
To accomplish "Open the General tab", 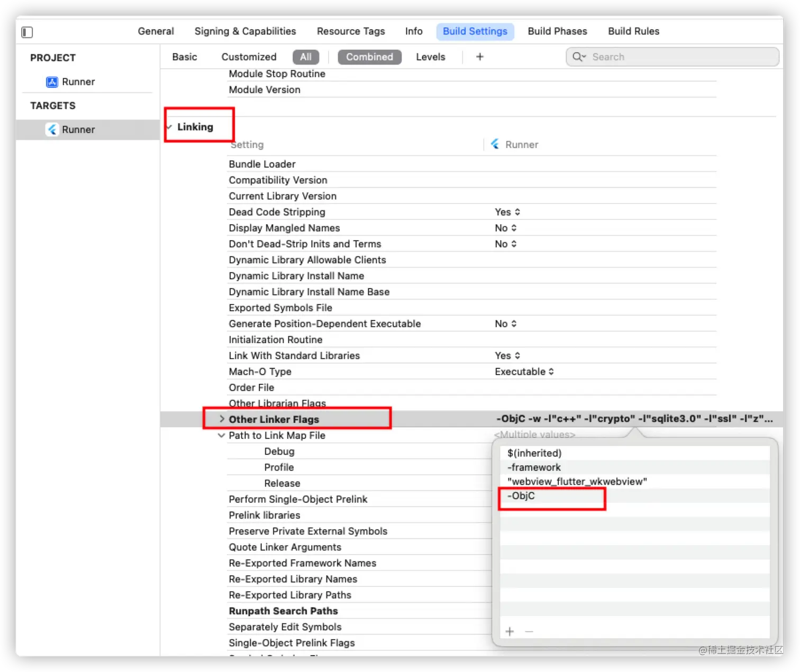I will tap(156, 31).
